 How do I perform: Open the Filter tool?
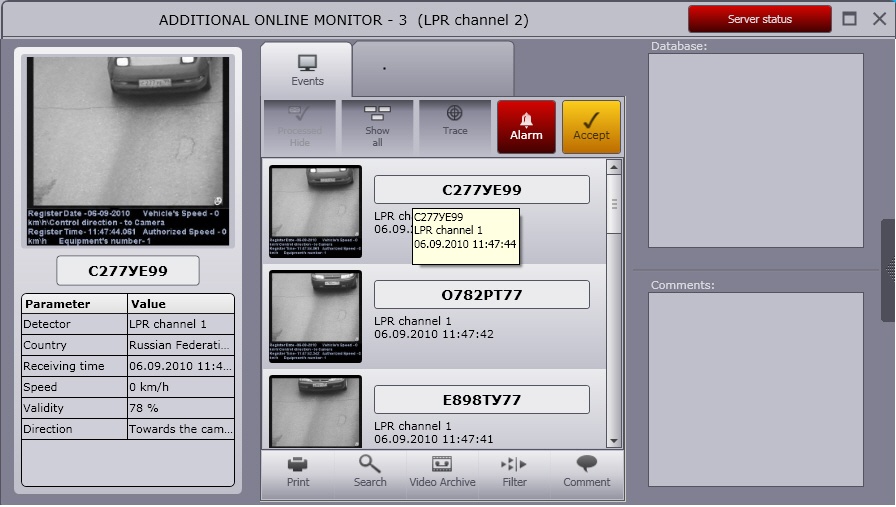tap(514, 472)
